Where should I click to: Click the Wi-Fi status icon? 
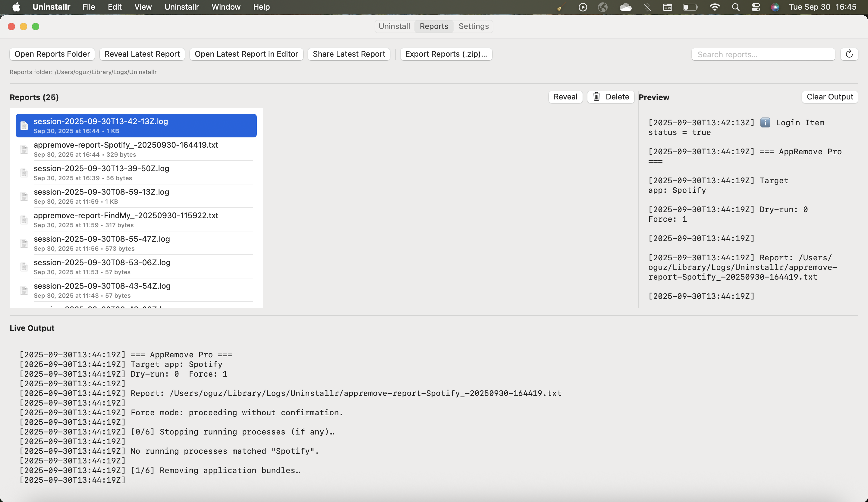715,7
